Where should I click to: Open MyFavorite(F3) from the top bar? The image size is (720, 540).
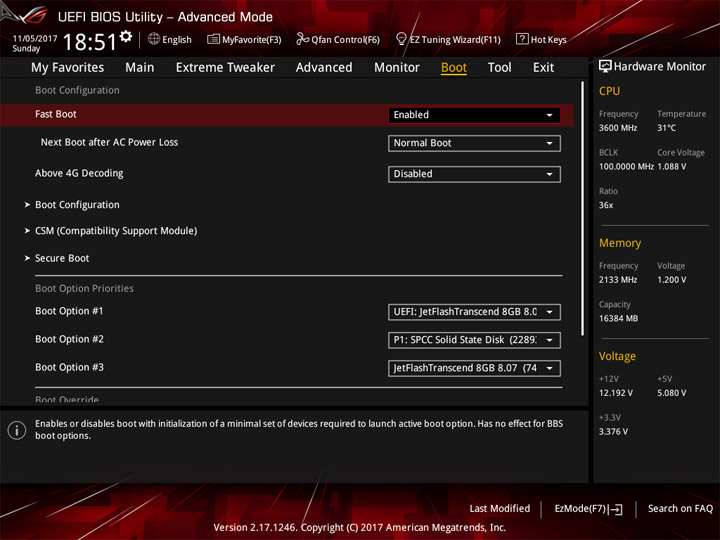tap(244, 40)
